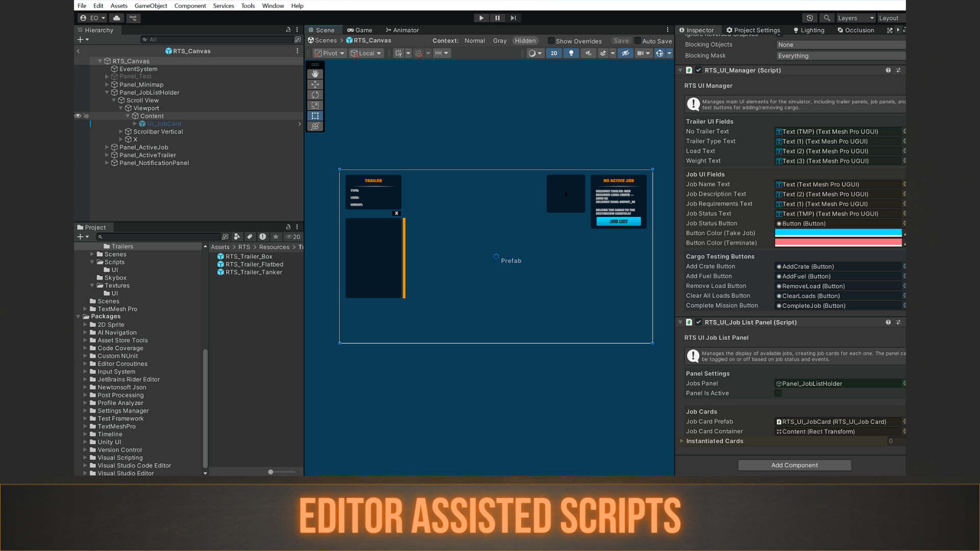The width and height of the screenshot is (980, 551).
Task: Click the Add Component button
Action: tap(794, 465)
